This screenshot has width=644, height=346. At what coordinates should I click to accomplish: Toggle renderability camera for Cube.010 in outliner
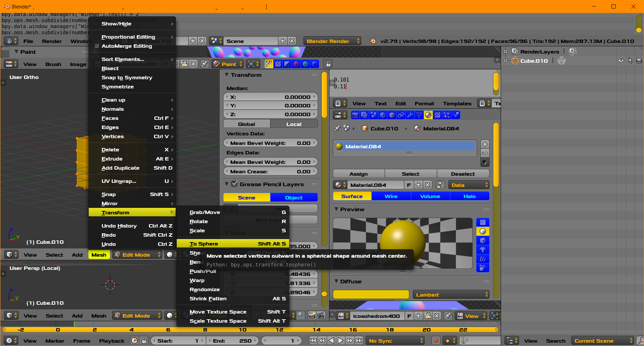[x=639, y=61]
